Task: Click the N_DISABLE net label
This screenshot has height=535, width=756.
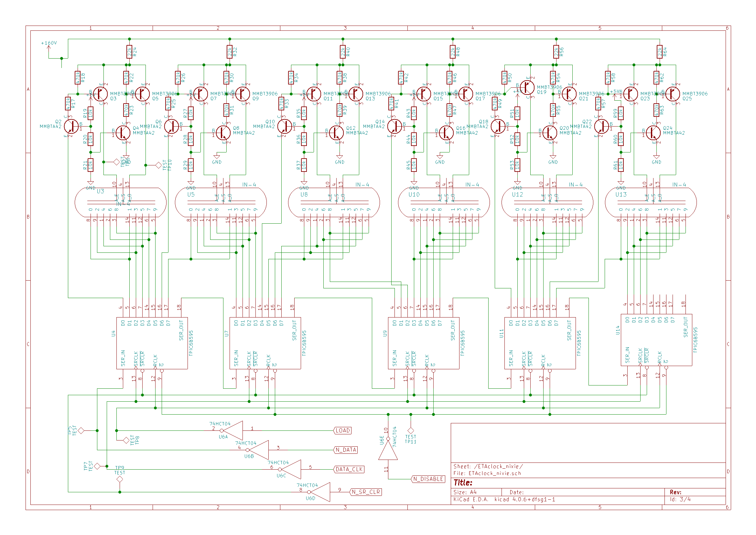Action: click(428, 479)
